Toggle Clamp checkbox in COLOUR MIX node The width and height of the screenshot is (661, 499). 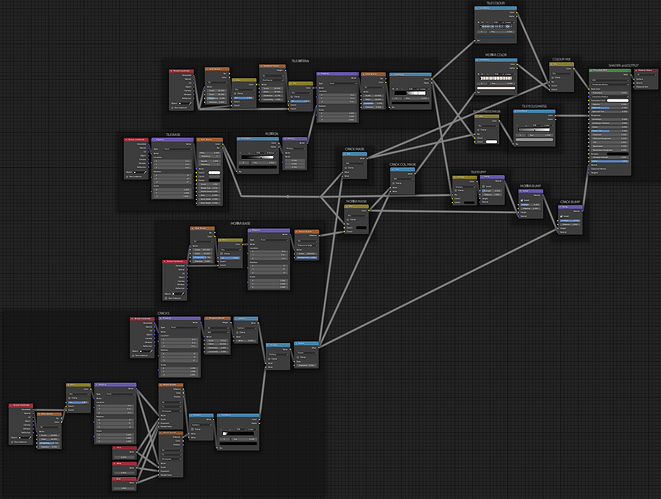point(553,78)
